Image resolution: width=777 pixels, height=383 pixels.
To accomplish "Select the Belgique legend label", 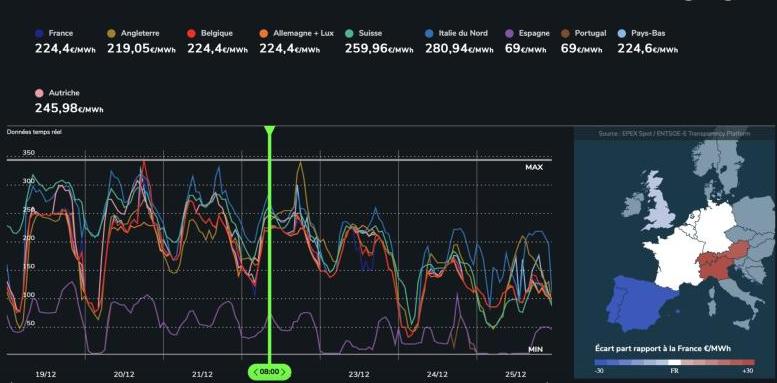I will click(x=217, y=33).
